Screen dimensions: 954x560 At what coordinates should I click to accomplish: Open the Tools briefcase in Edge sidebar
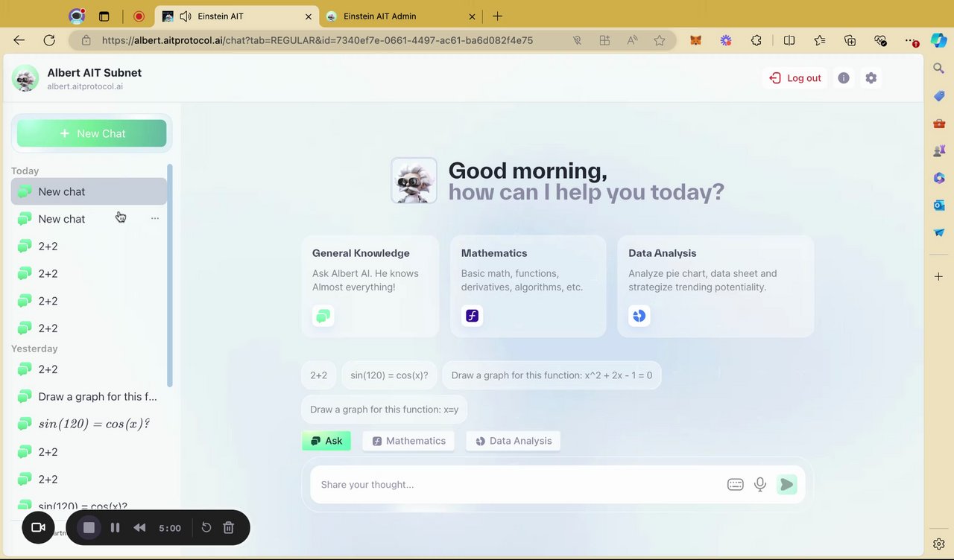coord(939,124)
